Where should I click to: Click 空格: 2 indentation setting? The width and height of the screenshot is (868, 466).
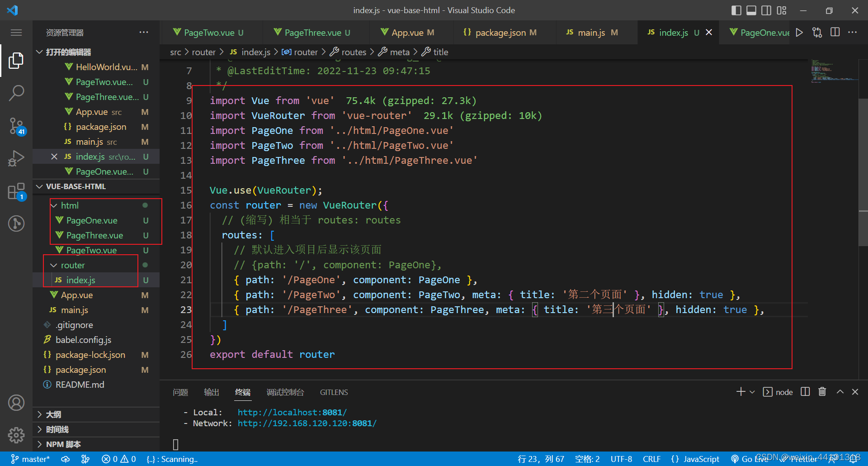click(x=587, y=459)
